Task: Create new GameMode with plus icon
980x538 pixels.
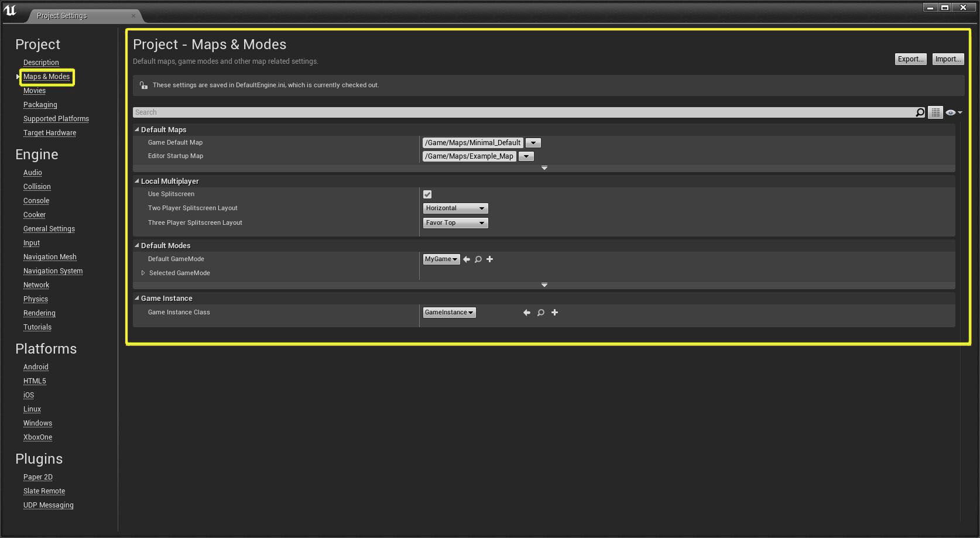Action: point(490,259)
